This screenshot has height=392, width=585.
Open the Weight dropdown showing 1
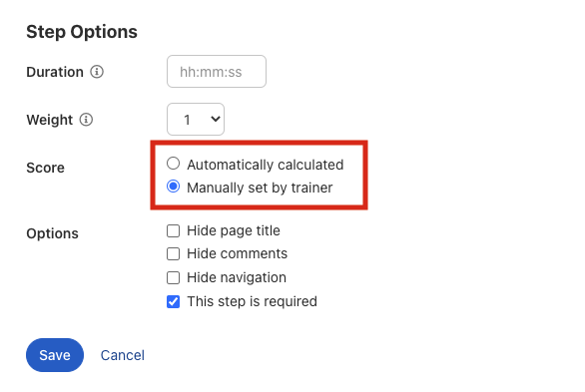196,120
